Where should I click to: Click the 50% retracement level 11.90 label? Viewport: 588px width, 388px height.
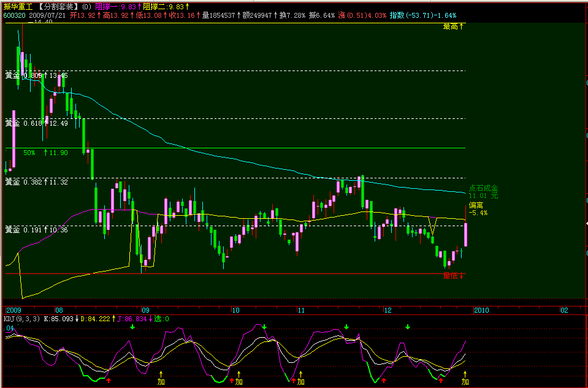tap(45, 153)
